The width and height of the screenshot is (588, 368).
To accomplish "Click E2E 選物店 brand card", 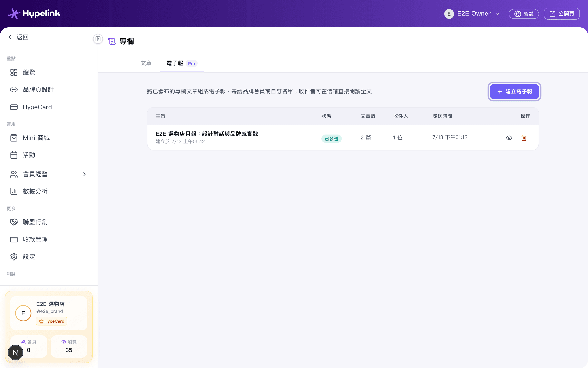I will coord(49,313).
